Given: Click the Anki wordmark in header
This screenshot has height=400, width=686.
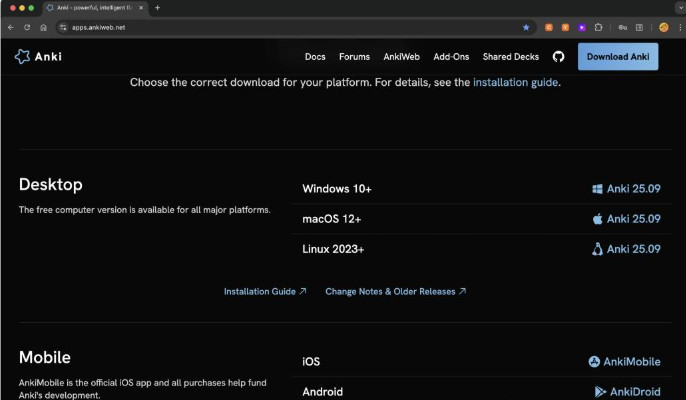Looking at the screenshot, I should pyautogui.click(x=48, y=56).
